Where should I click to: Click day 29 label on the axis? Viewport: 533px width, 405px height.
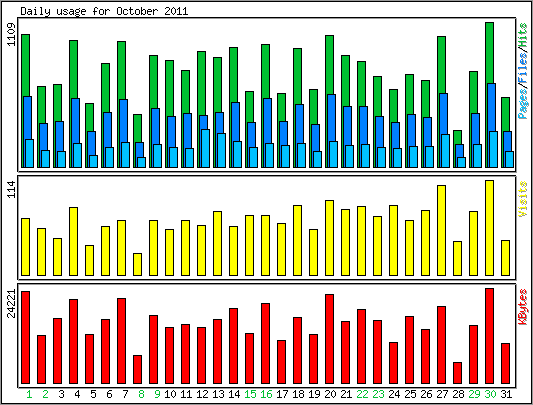coord(474,394)
